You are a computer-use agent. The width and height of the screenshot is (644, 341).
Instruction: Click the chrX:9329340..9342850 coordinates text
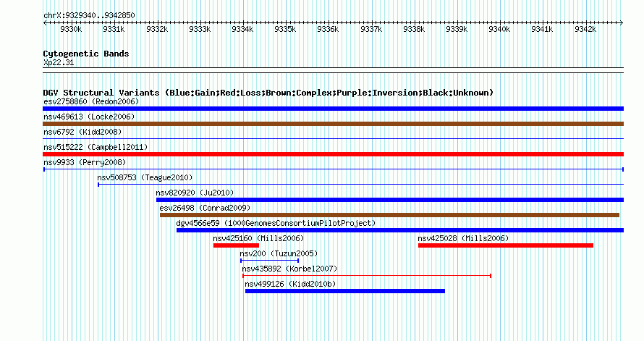tap(89, 15)
